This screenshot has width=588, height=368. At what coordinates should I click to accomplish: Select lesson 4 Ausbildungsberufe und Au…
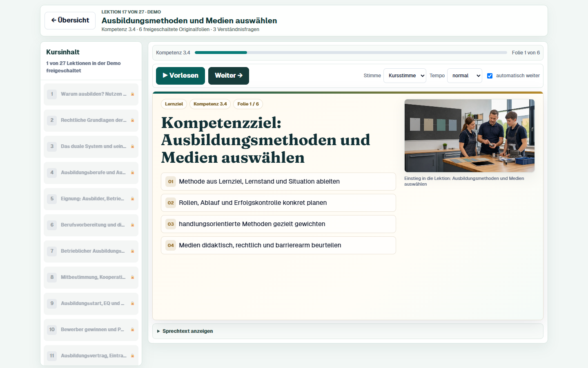91,173
